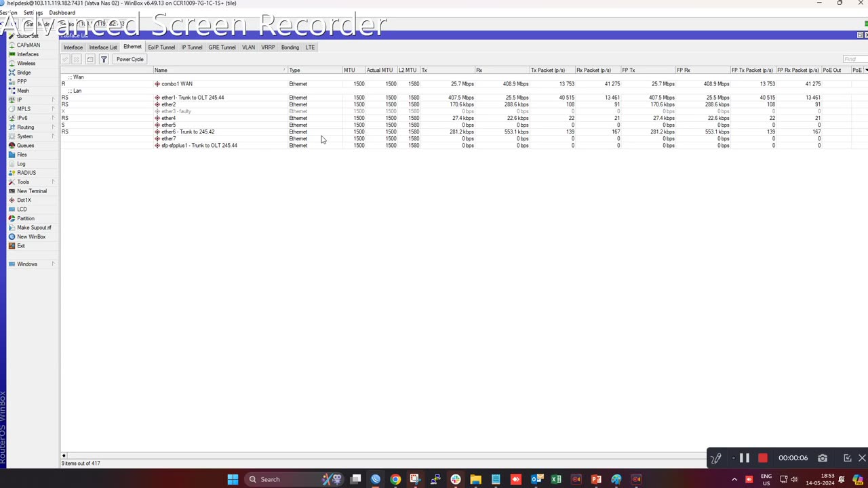Screen dimensions: 868x488
Task: Switch to the Interface List tab
Action: tap(103, 47)
